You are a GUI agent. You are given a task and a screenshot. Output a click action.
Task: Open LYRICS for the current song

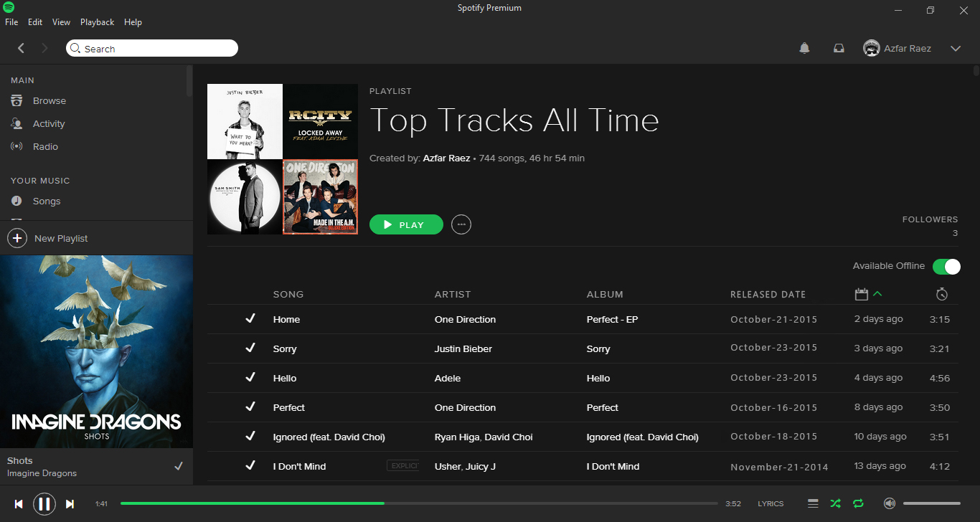771,503
